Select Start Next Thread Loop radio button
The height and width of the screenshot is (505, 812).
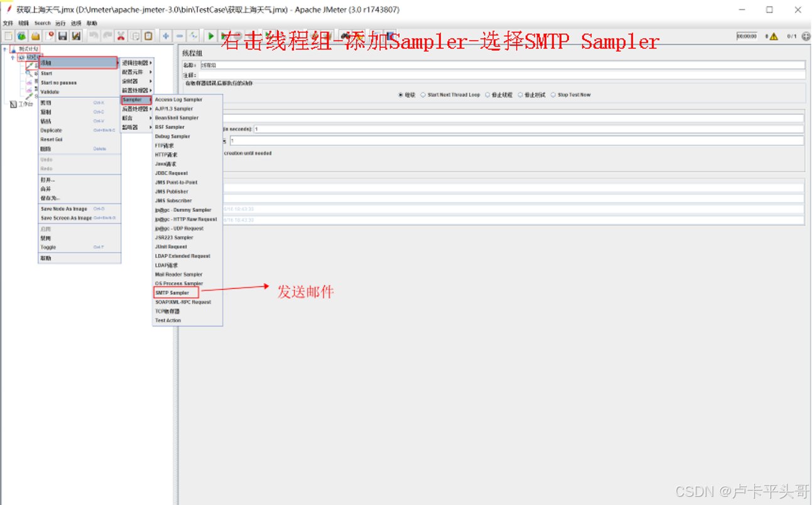(423, 95)
